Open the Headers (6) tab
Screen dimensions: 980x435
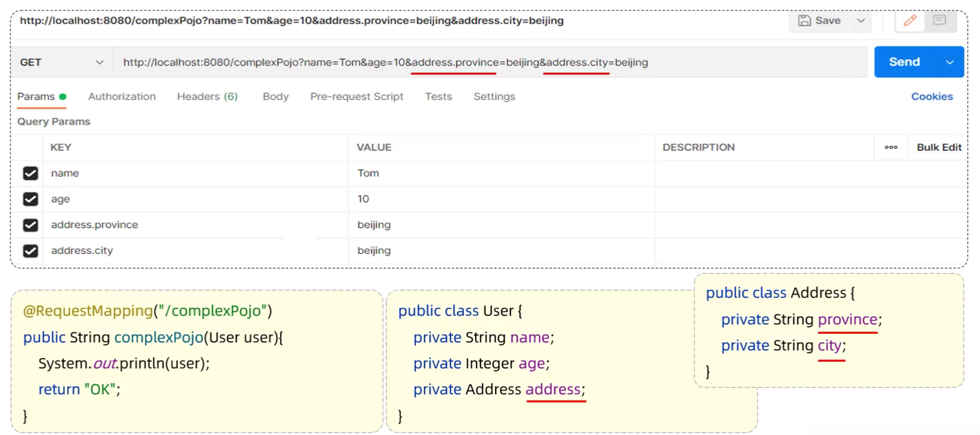[207, 96]
